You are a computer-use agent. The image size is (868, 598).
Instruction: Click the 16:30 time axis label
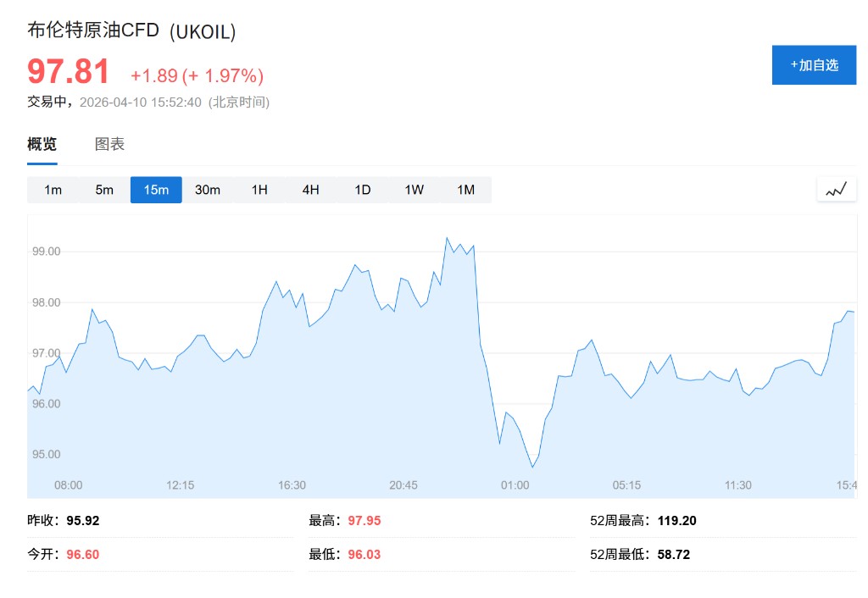(x=292, y=485)
